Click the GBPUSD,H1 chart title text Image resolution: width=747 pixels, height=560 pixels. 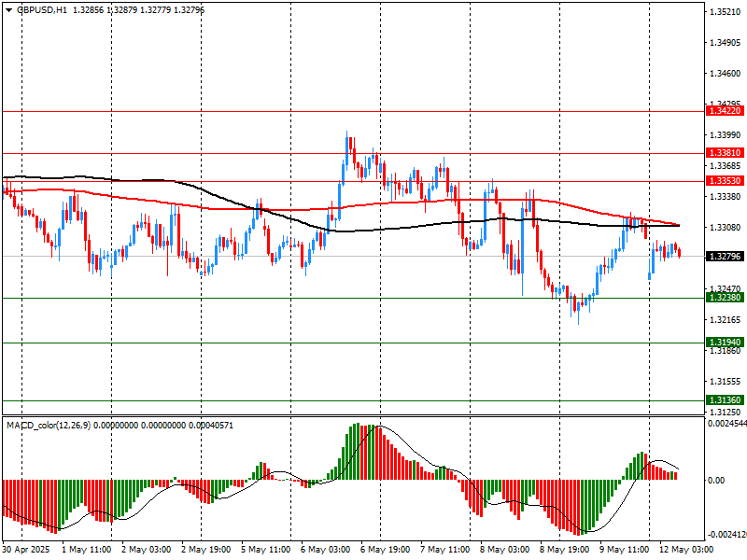[x=42, y=9]
